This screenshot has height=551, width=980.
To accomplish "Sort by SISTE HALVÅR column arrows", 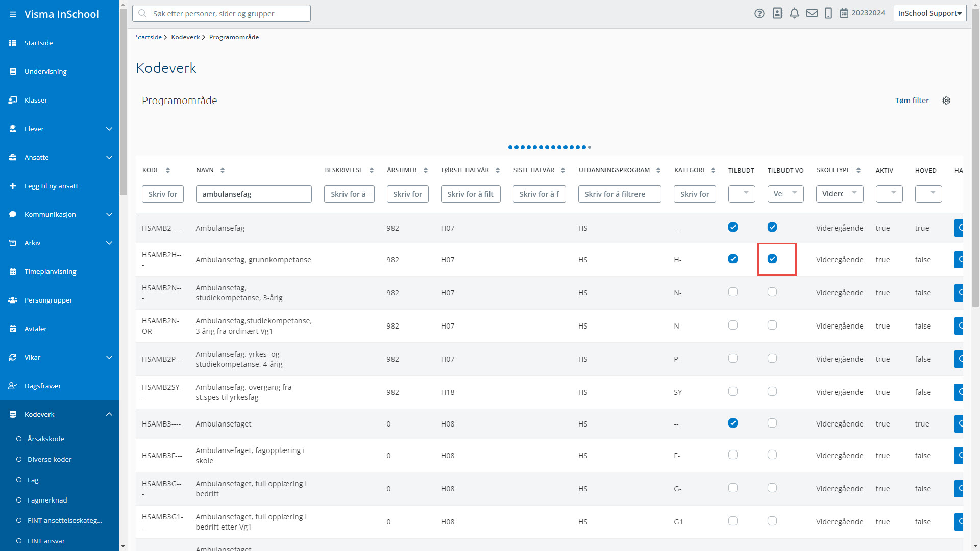I will click(563, 170).
